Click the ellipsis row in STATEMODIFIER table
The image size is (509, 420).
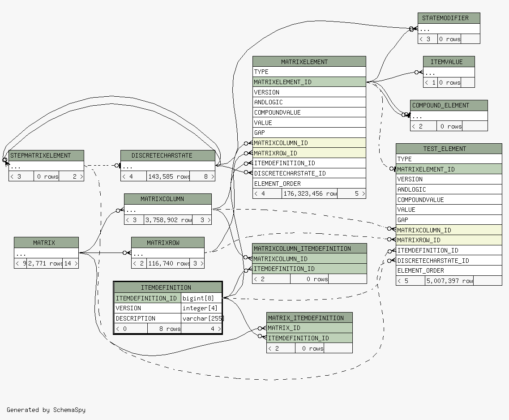pyautogui.click(x=449, y=29)
